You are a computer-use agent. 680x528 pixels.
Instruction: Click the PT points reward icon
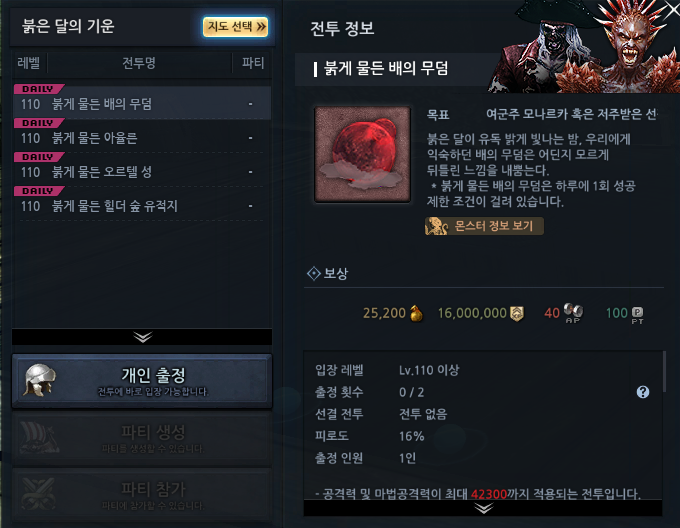638,315
